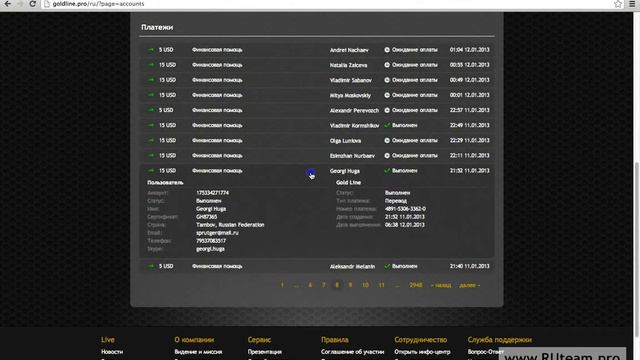Viewport: 640px width, 360px height.
Task: Click account number '175334271774'
Action: 212,193
